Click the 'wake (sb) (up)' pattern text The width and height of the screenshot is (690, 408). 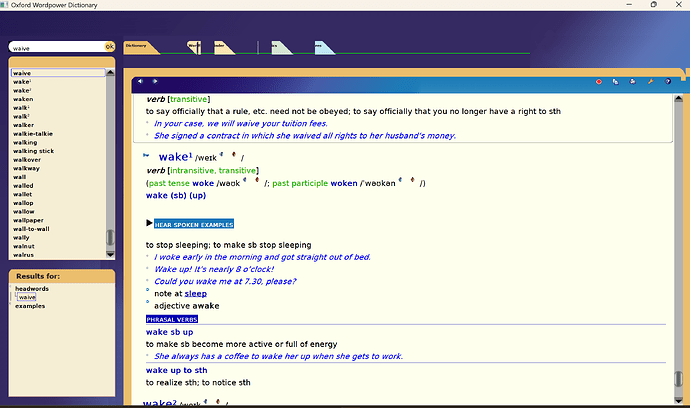pos(176,195)
